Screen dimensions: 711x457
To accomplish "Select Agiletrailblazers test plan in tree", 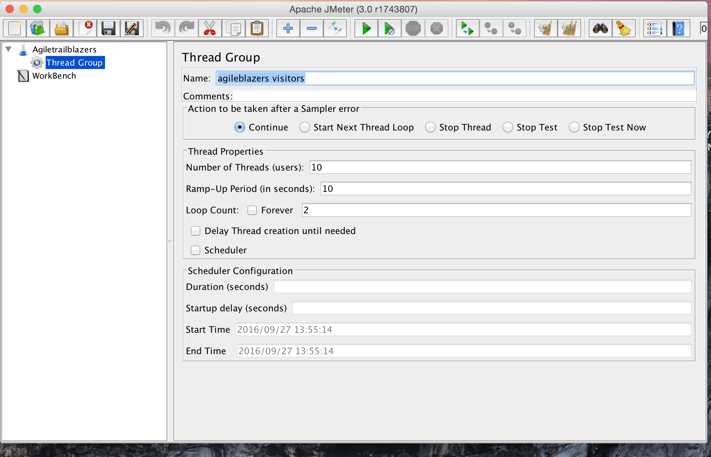I will pyautogui.click(x=64, y=49).
